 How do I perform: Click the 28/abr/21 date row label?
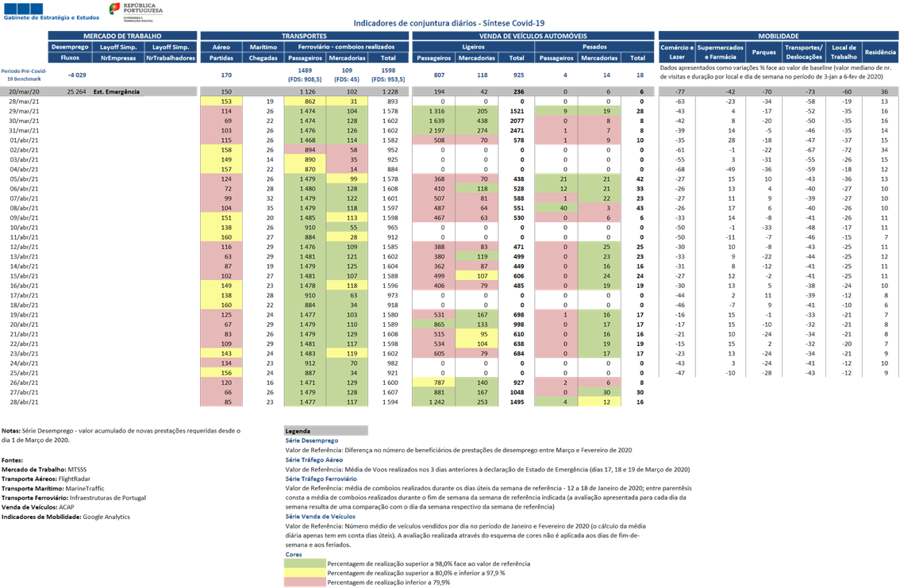tap(24, 402)
